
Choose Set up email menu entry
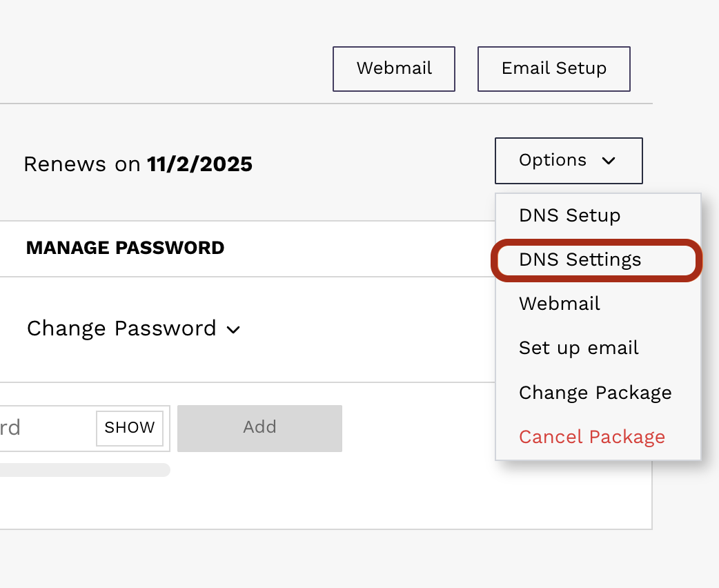578,348
